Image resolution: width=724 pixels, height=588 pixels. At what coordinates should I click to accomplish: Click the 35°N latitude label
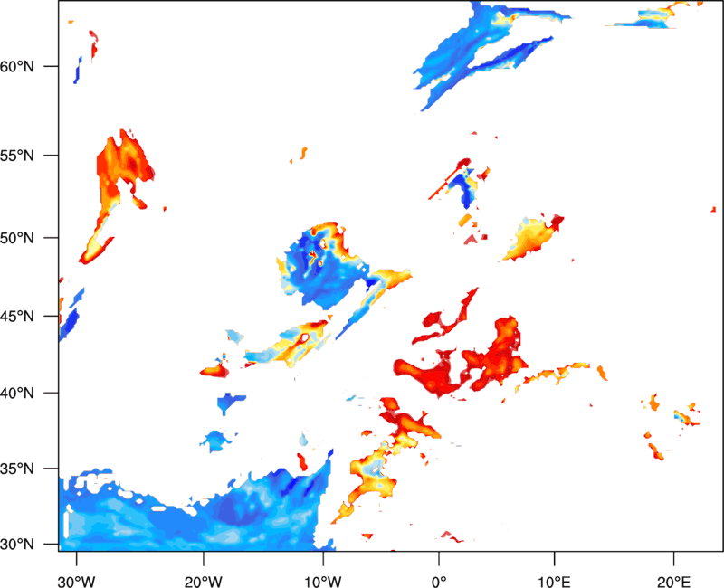(17, 469)
